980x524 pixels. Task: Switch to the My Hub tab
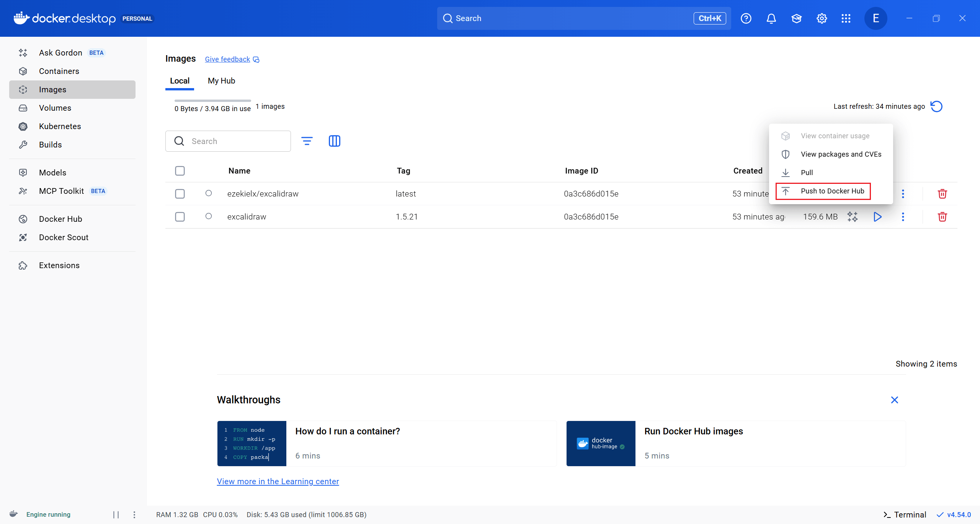(x=221, y=81)
